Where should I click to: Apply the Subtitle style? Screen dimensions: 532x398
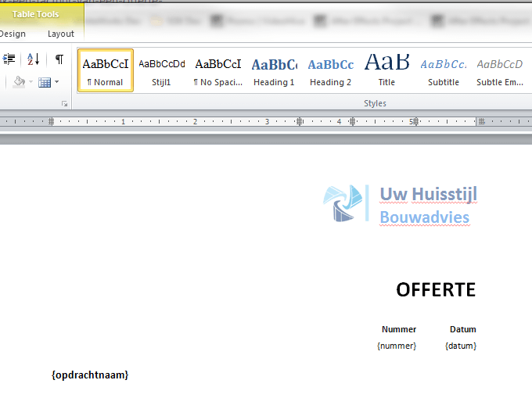(444, 70)
